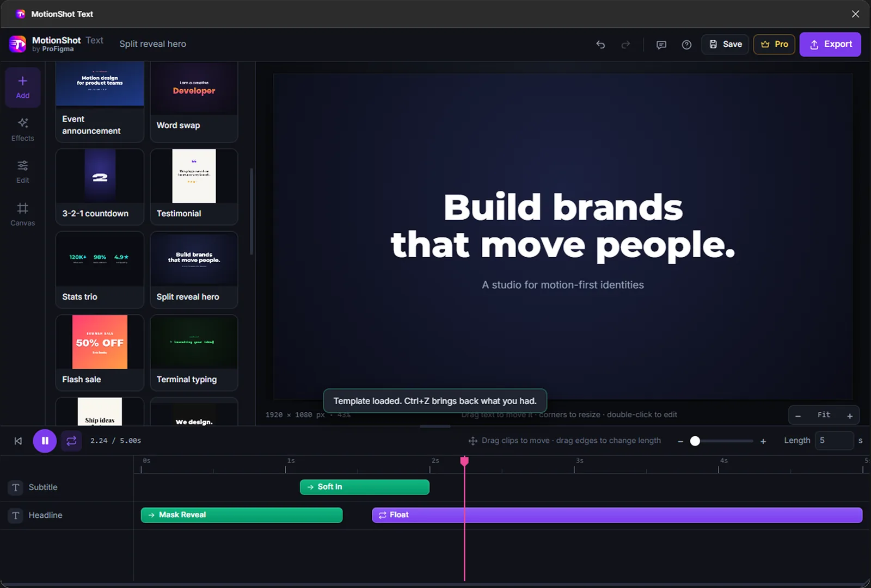Open the Edit settings panel

point(22,172)
